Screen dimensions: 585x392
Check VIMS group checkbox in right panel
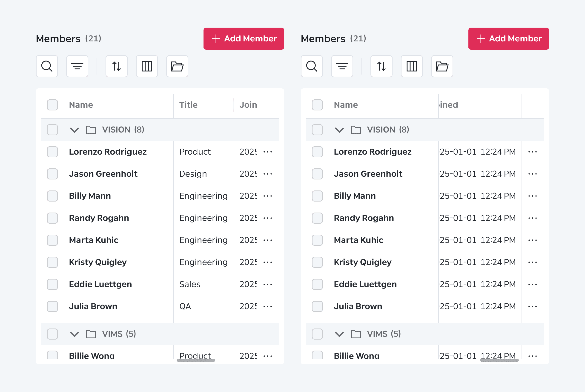tap(317, 334)
